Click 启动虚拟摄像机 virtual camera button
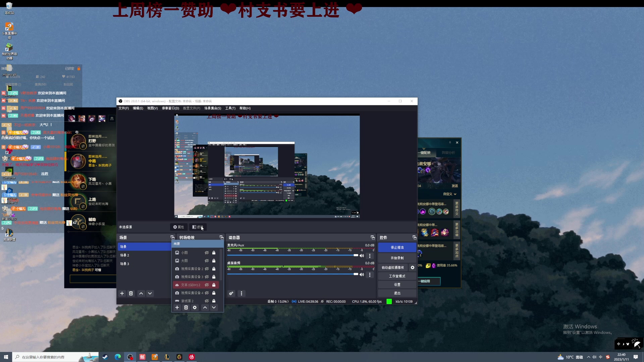This screenshot has width=644, height=362. 393,267
